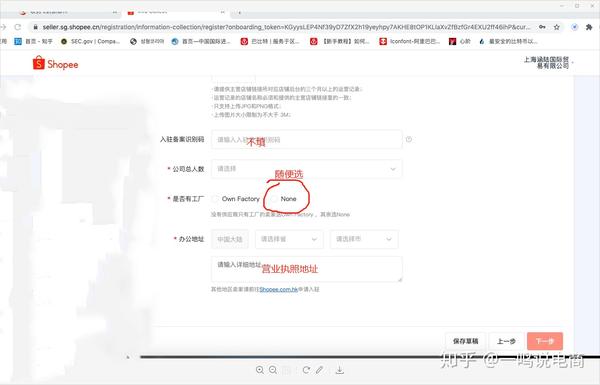Download the image with the download icon
The width and height of the screenshot is (600, 385).
click(x=339, y=370)
